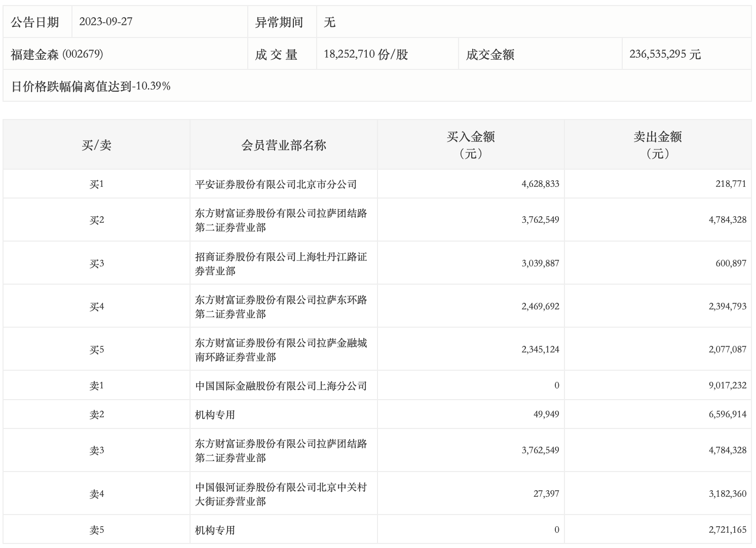Click the stock name 福建金森 (002679)
This screenshot has width=756, height=548.
point(57,54)
